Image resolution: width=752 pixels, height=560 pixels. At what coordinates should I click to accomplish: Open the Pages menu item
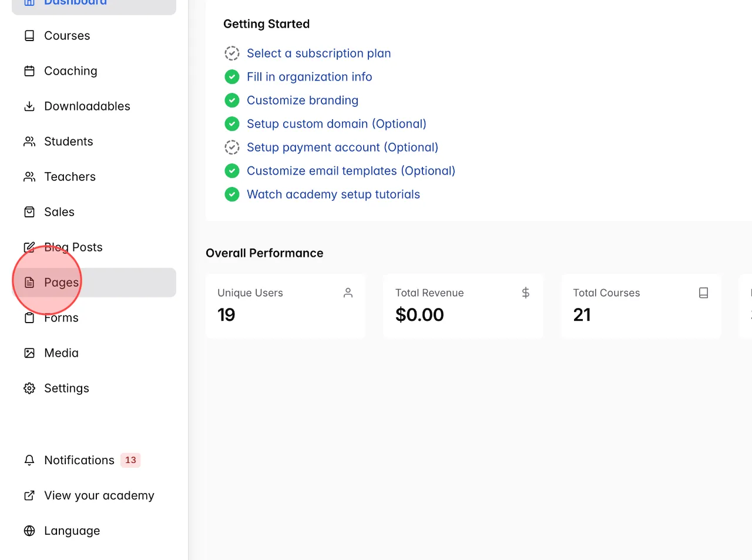coord(94,283)
